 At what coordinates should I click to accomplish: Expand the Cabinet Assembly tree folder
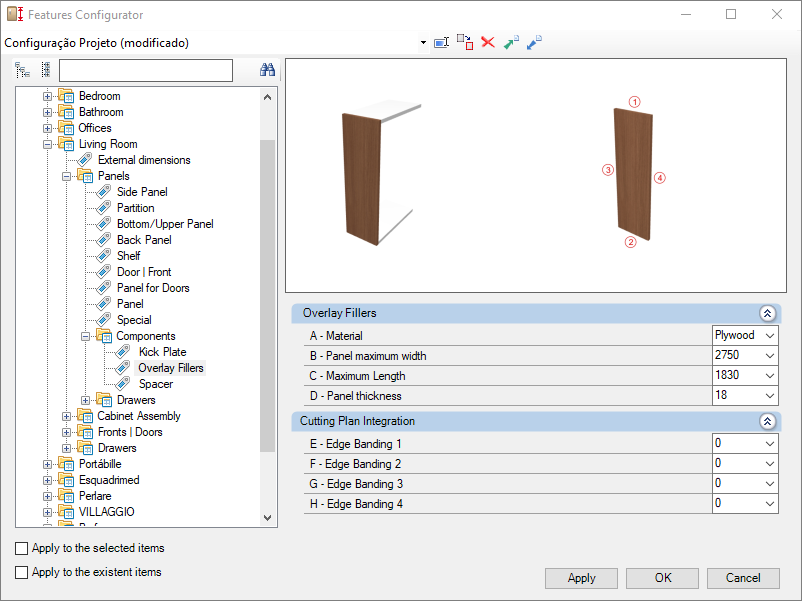click(66, 416)
